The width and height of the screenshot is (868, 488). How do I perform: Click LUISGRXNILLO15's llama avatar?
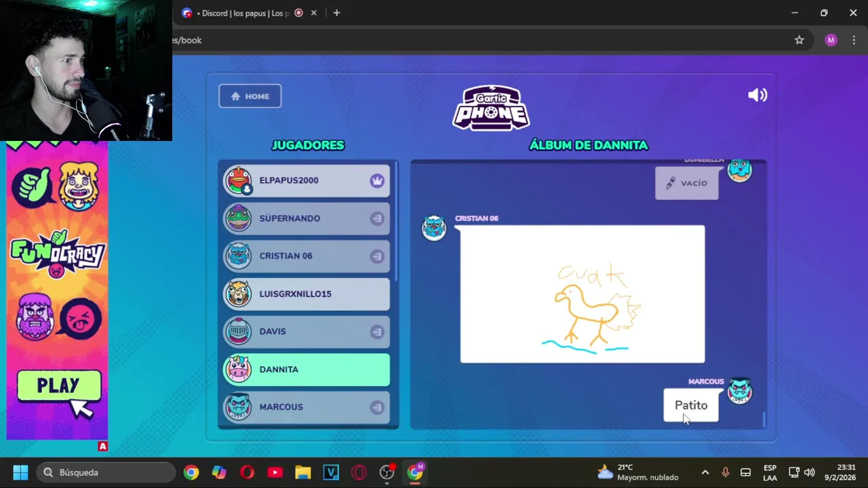[x=238, y=293]
